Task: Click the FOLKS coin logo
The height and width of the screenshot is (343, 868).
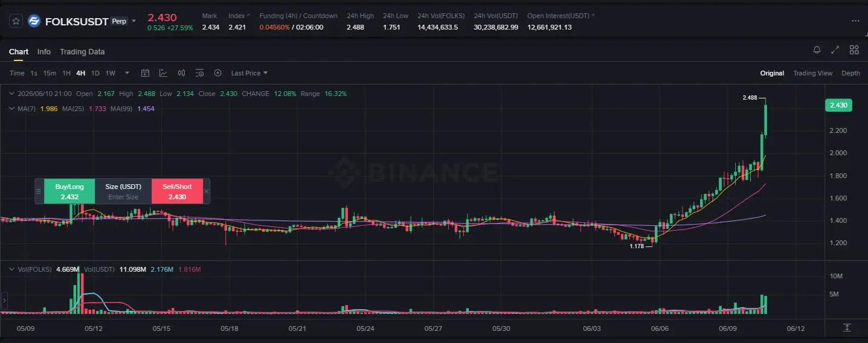Action: pos(34,21)
